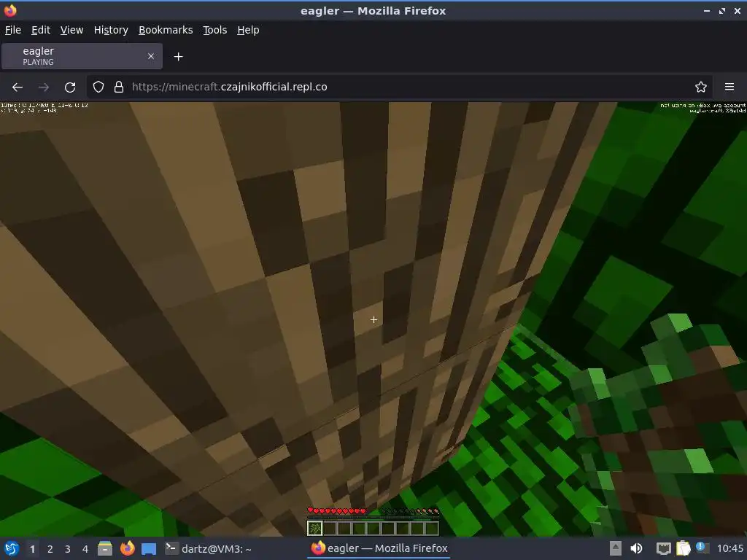Image resolution: width=747 pixels, height=560 pixels.
Task: Open the volume control speaker icon
Action: click(x=636, y=548)
